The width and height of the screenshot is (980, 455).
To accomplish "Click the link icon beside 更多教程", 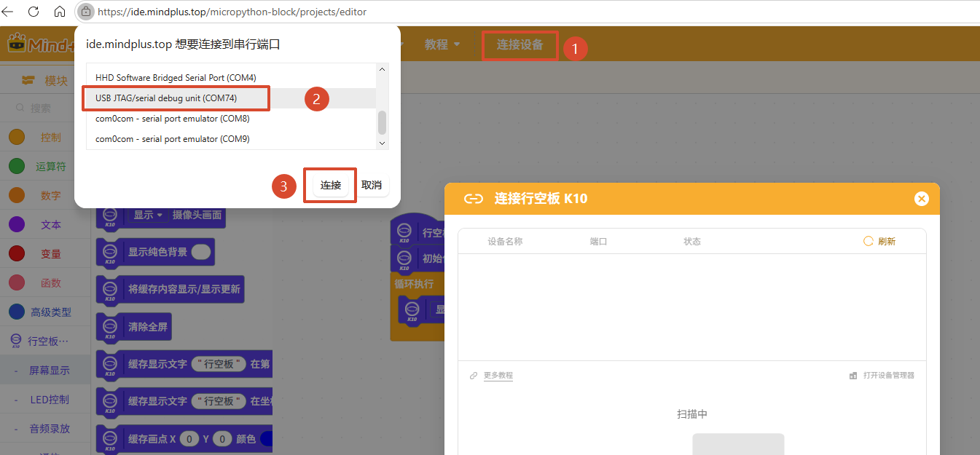I will (x=474, y=376).
